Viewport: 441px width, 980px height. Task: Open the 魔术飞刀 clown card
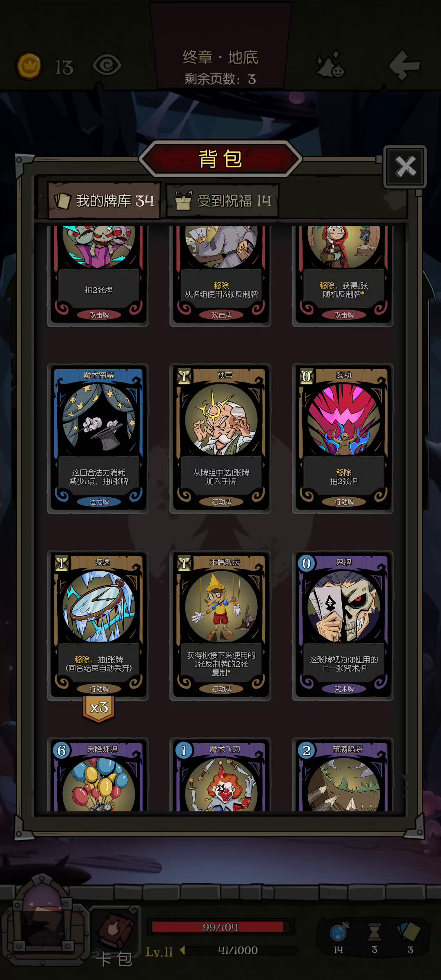tap(220, 775)
